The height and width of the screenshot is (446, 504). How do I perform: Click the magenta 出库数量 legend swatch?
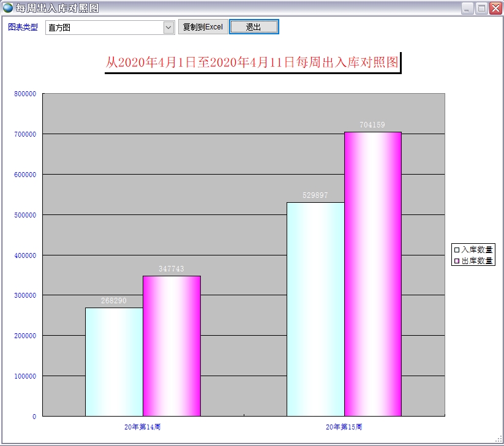pos(456,261)
